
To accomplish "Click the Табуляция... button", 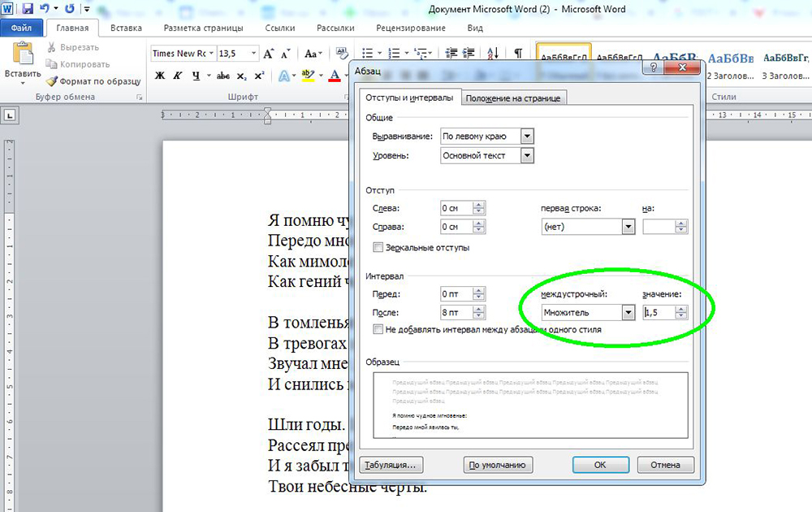I will coord(391,465).
